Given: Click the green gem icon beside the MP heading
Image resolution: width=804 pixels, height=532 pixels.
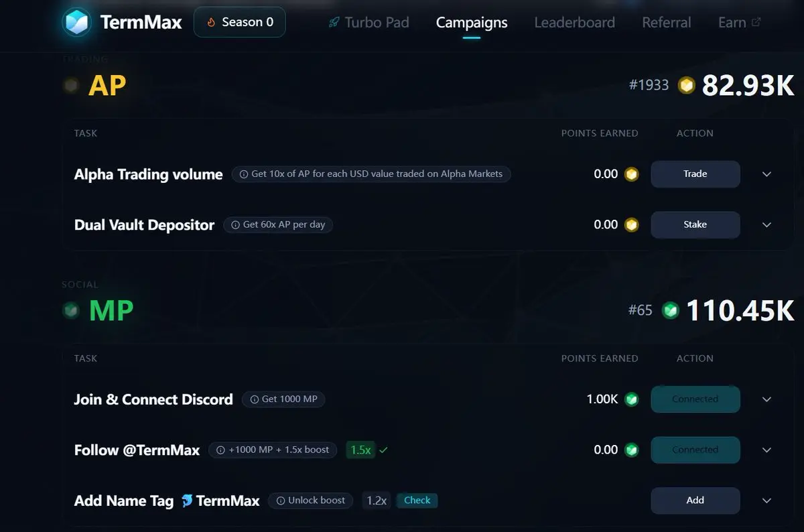Looking at the screenshot, I should (x=70, y=311).
